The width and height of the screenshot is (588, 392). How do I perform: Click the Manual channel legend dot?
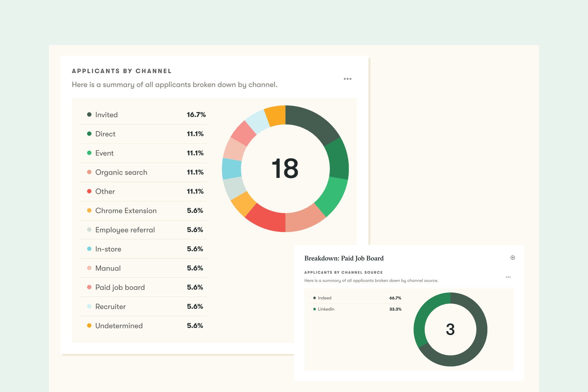click(89, 268)
